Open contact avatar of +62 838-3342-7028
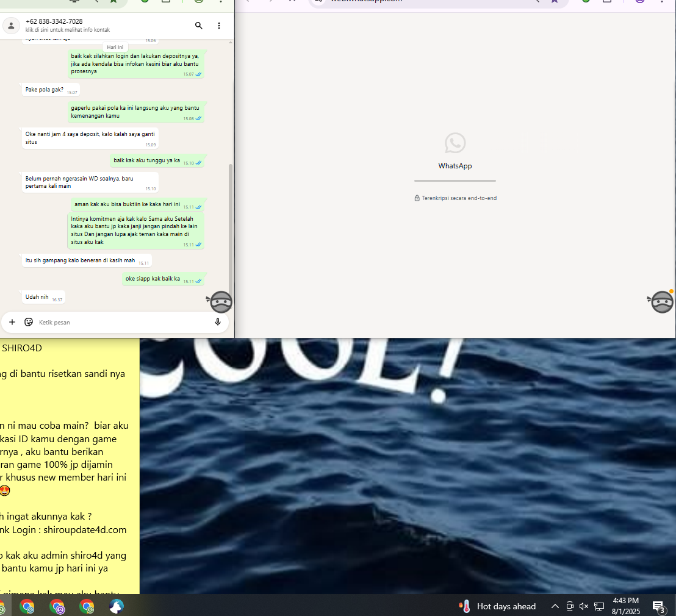The image size is (676, 616). tap(11, 26)
